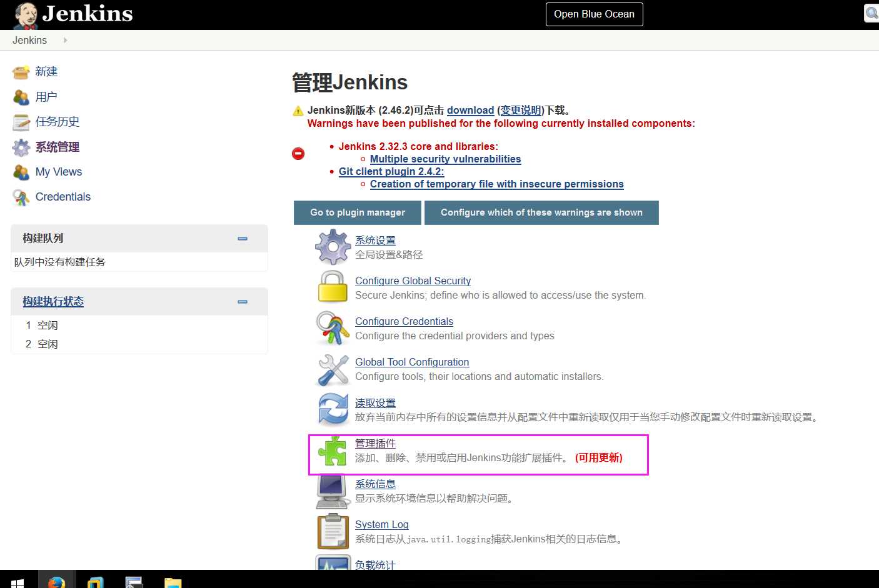The image size is (879, 588).
Task: Open the 变更说明 changelog link
Action: (x=521, y=111)
